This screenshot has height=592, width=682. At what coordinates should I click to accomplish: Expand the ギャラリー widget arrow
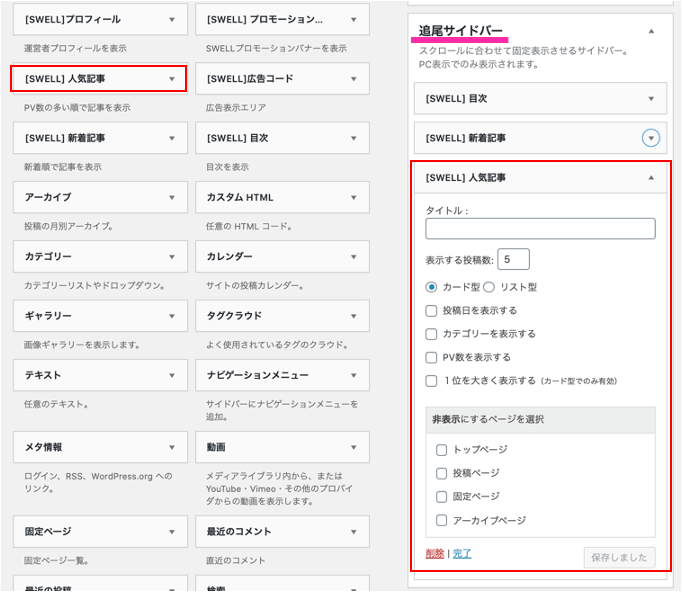point(172,316)
